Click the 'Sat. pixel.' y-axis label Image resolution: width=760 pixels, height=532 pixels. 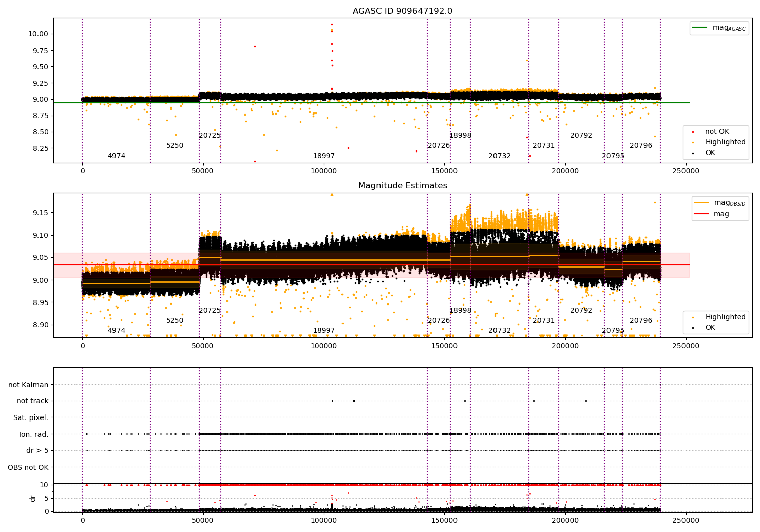tap(30, 417)
